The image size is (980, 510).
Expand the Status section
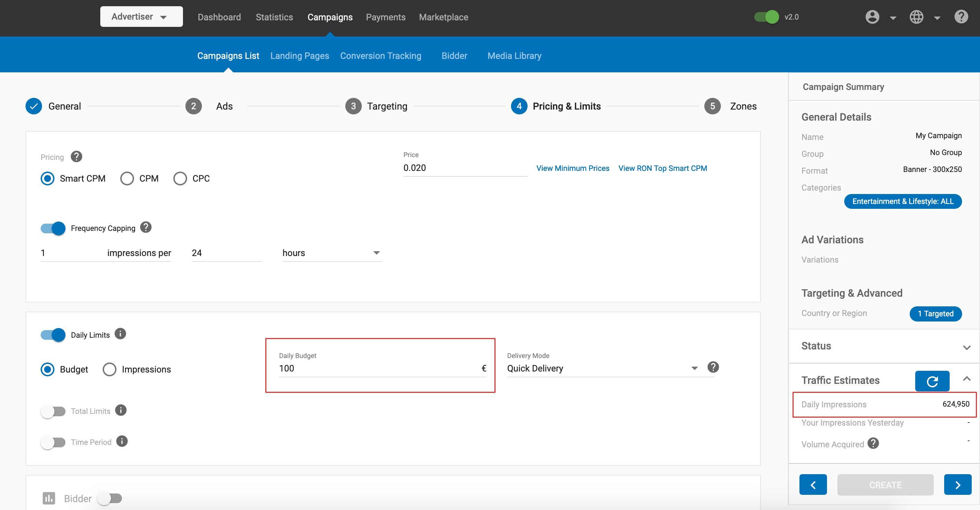pyautogui.click(x=966, y=347)
